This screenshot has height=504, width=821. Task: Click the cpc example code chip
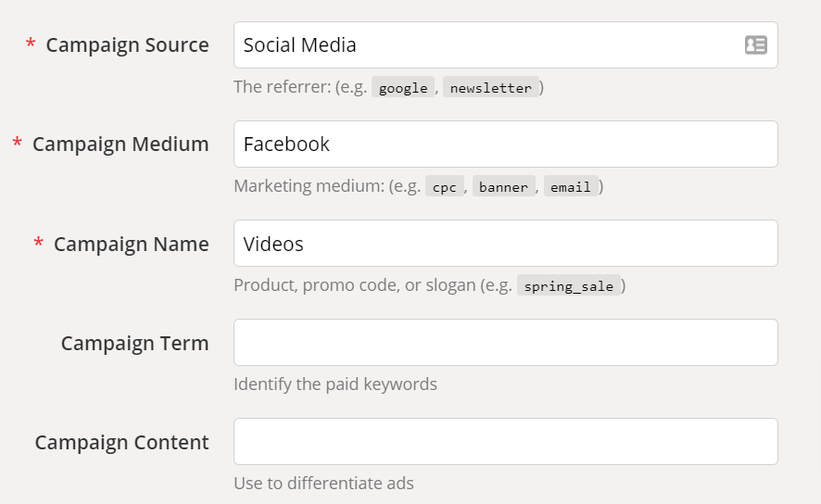point(445,187)
